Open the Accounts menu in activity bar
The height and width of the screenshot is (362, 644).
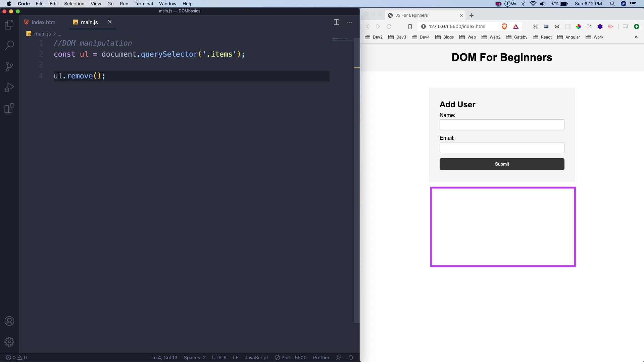[9, 321]
